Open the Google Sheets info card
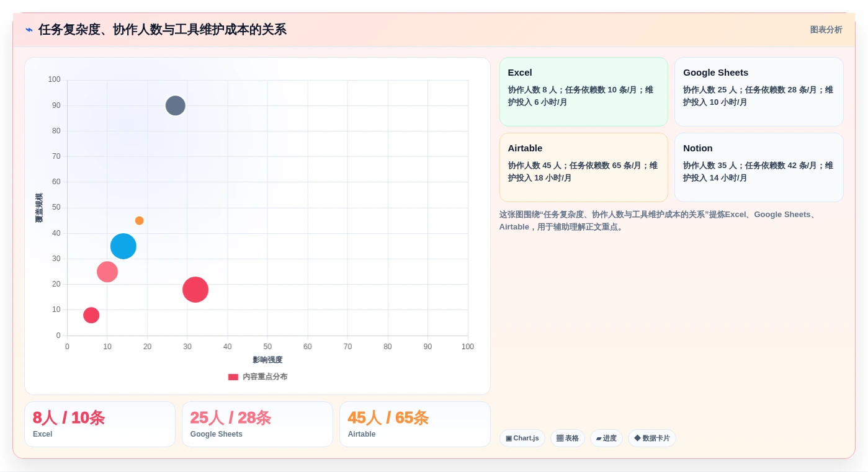The image size is (868, 472). pyautogui.click(x=759, y=92)
